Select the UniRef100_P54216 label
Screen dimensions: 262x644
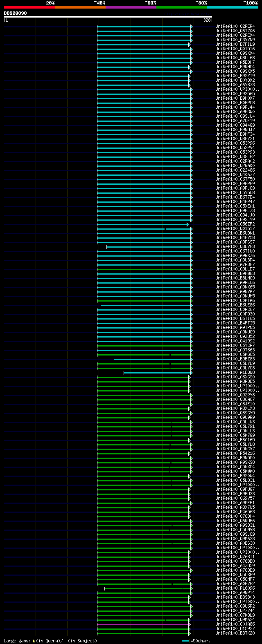pyautogui.click(x=235, y=454)
